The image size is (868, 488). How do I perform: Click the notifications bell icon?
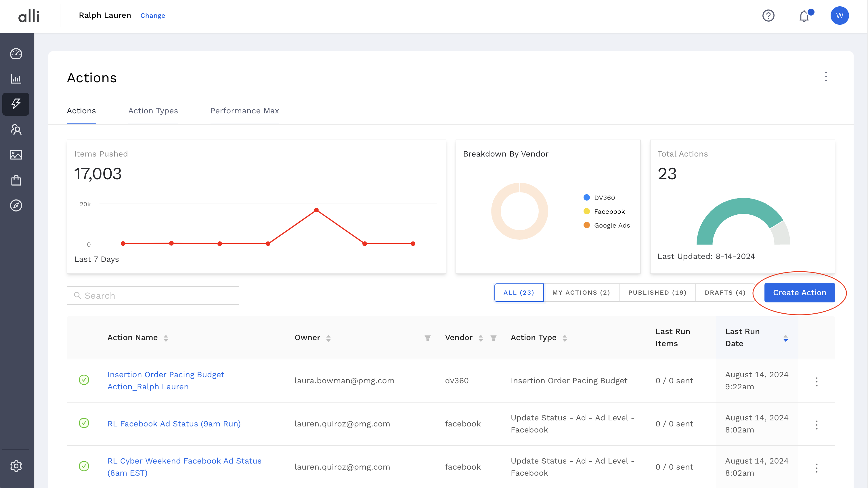804,16
